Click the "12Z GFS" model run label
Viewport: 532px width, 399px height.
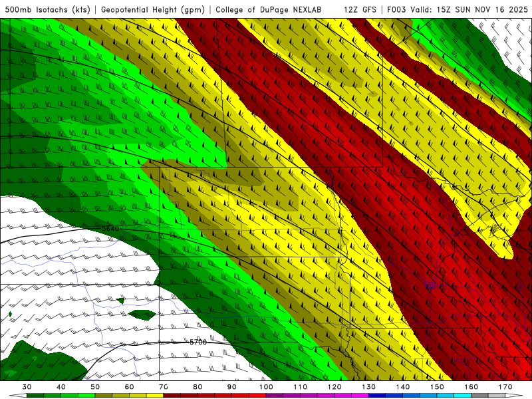coord(360,9)
